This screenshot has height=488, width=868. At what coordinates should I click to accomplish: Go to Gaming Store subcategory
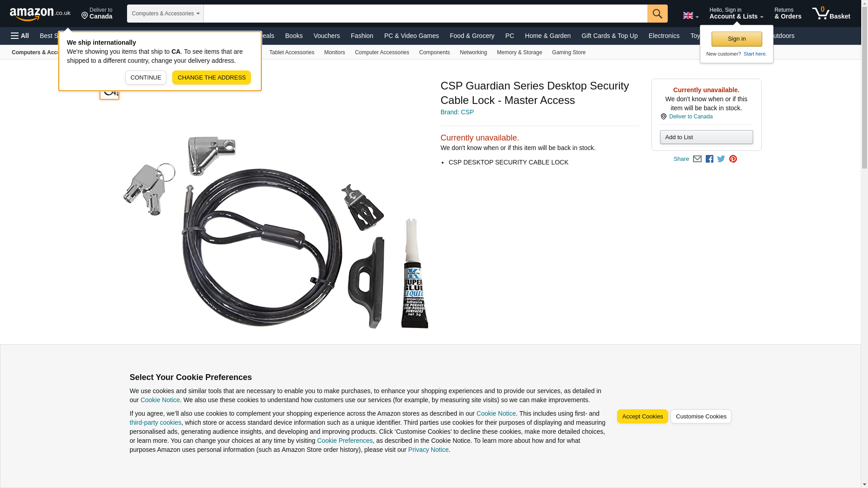coord(568,52)
